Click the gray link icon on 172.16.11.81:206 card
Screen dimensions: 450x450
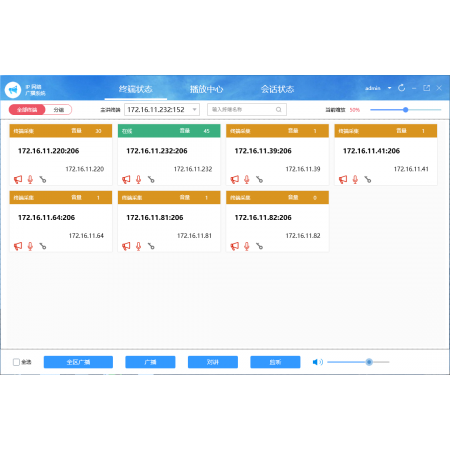pos(151,246)
